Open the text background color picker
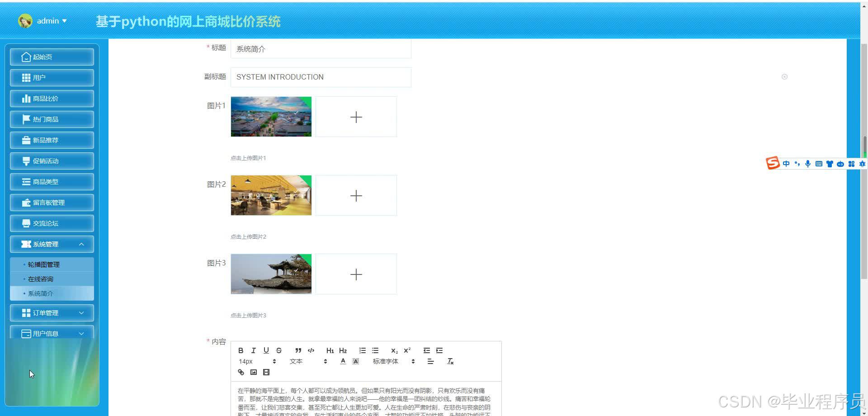Viewport: 868px width, 416px height. (356, 361)
